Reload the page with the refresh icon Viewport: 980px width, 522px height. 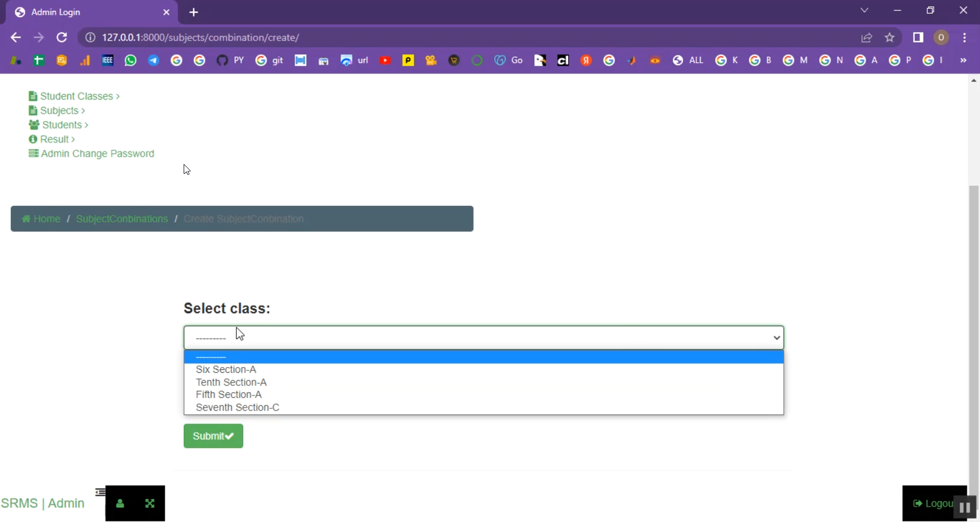tap(62, 37)
